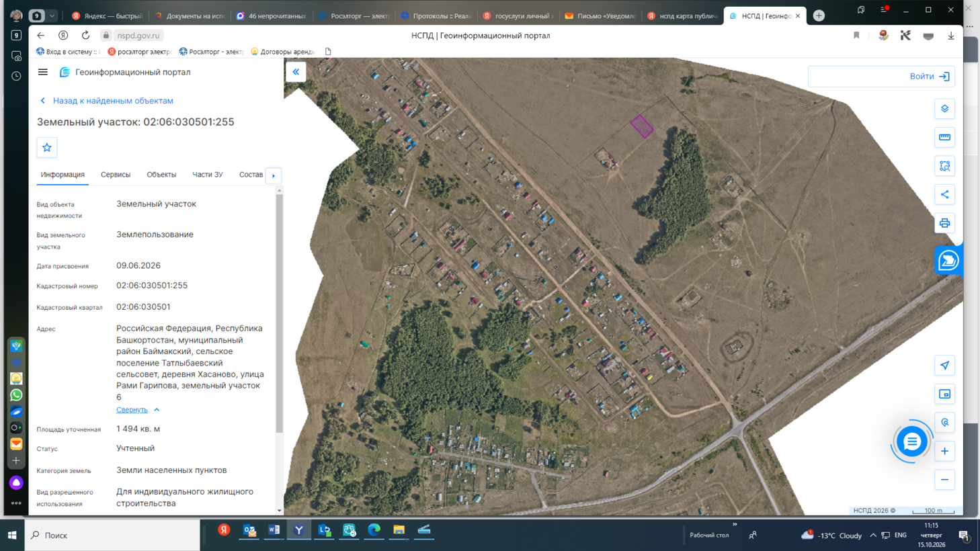This screenshot has width=980, height=551.
Task: Open a new browser tab
Action: pyautogui.click(x=819, y=15)
